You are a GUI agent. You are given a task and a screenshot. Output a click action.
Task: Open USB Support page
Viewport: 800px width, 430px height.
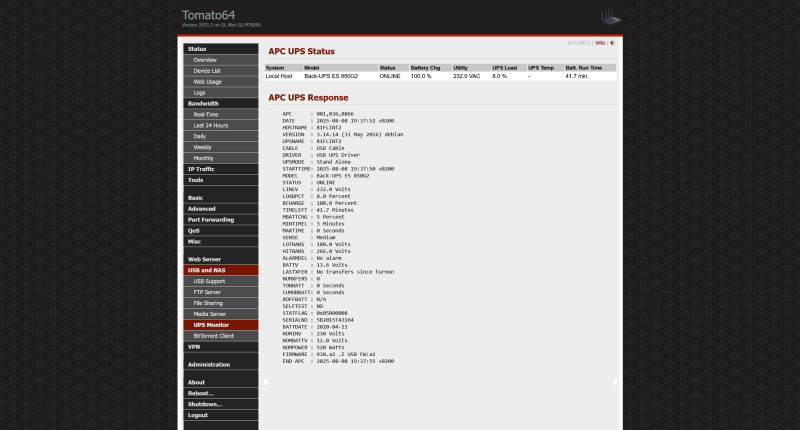[x=220, y=281]
